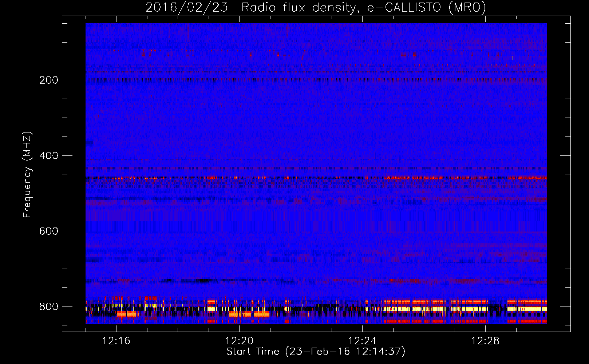Screen dimensions: 589x364
Task: Click the 'Frequency (MHZ)' axis label
Action: click(27, 175)
